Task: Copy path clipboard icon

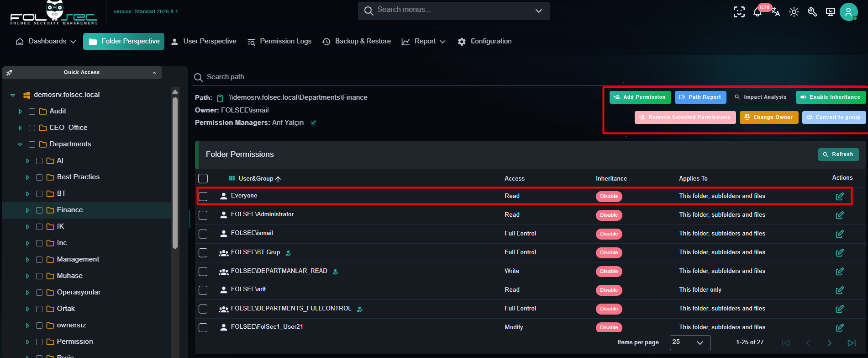Action: [220, 98]
